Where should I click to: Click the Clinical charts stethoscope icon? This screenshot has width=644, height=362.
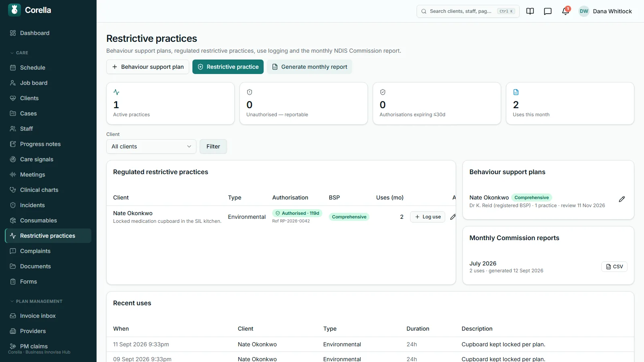pyautogui.click(x=13, y=190)
